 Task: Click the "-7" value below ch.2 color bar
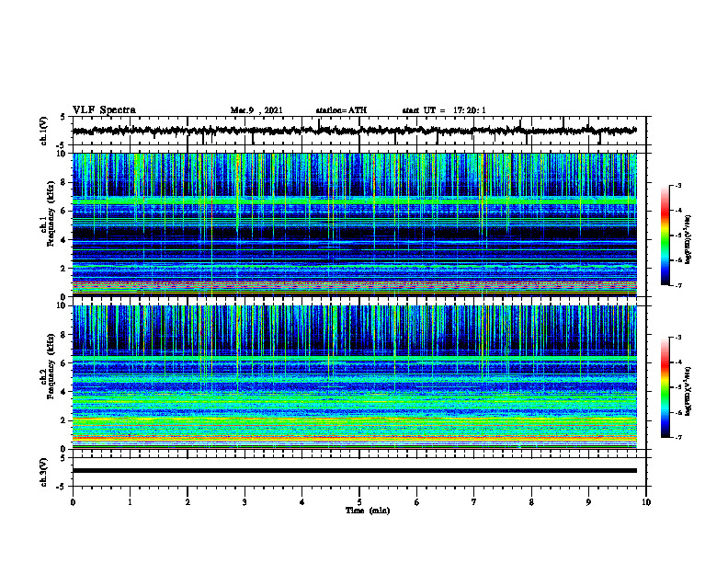tap(678, 438)
